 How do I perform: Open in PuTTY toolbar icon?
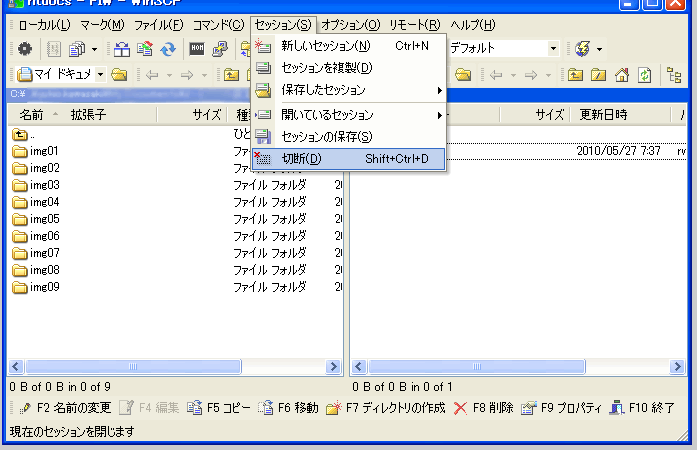220,48
